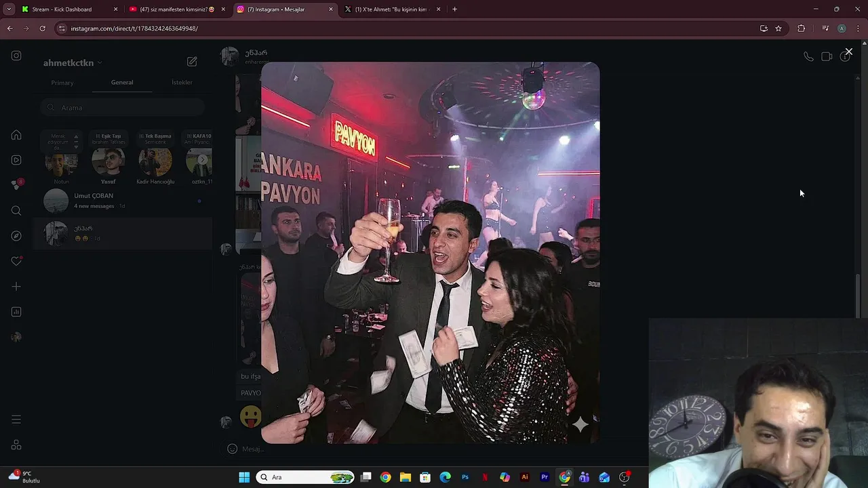Screen dimensions: 868x488
Task: Click the Instagram logo in sidebar
Action: [16, 56]
